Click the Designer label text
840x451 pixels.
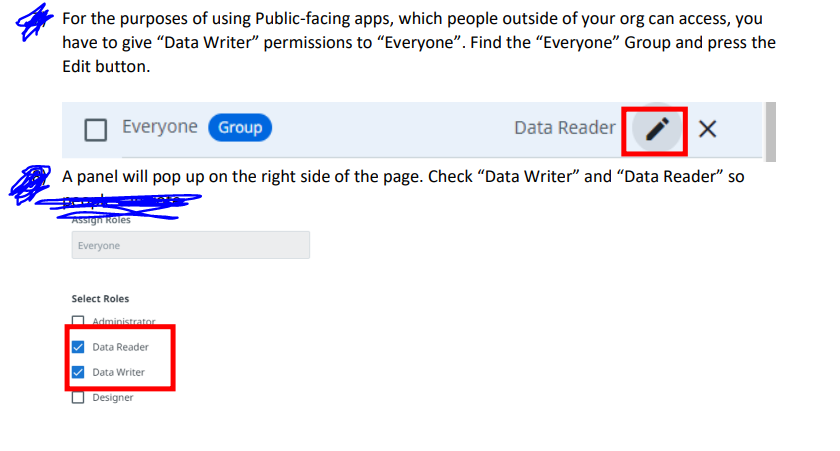[x=112, y=397]
